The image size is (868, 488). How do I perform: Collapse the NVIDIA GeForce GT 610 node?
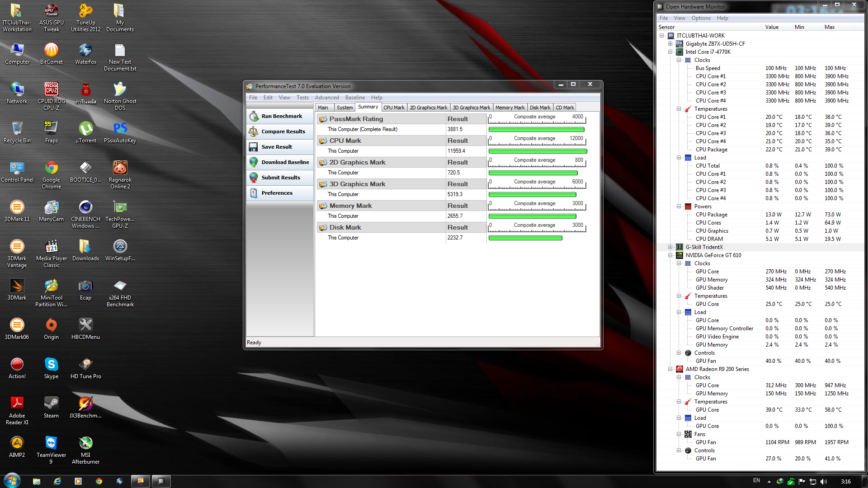670,255
